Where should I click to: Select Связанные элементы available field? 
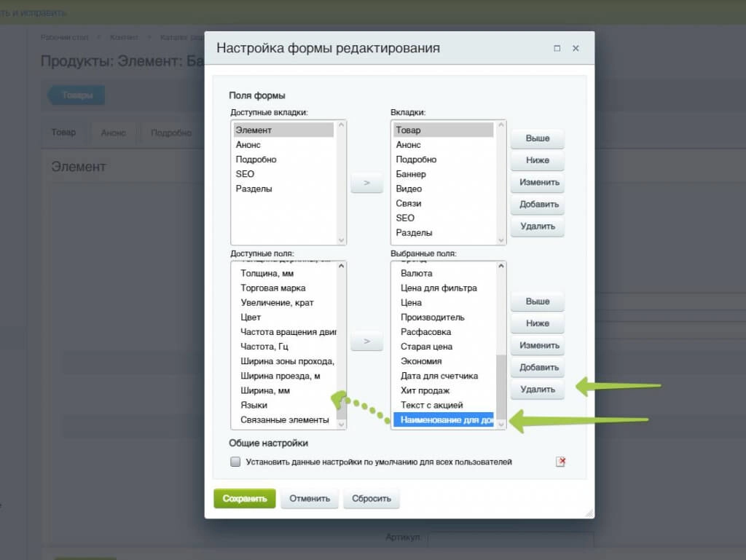click(285, 419)
